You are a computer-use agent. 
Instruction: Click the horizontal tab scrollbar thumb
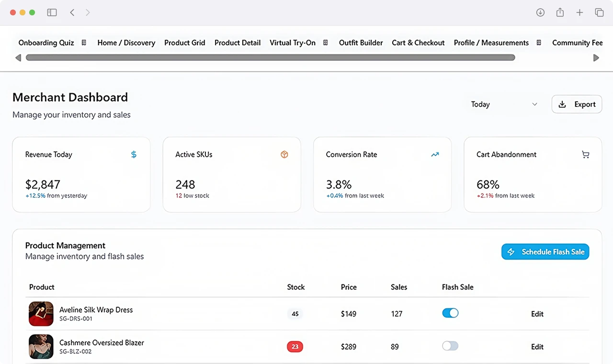click(x=271, y=57)
